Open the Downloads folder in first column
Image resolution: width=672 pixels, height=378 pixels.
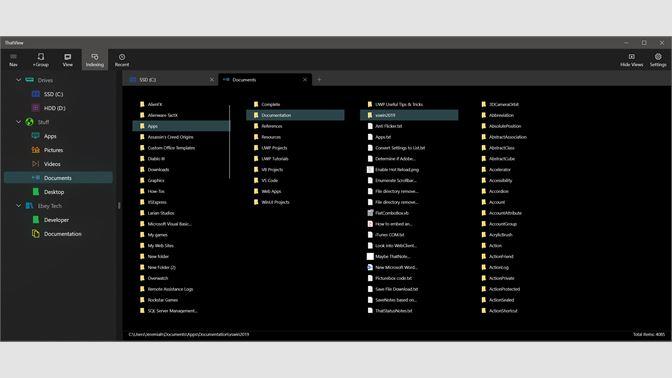[x=181, y=170]
